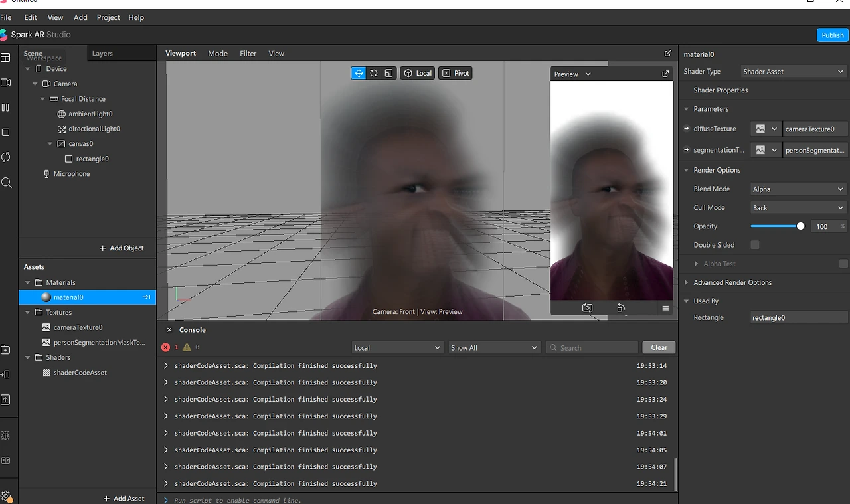
Task: Clear the console output
Action: pos(659,347)
